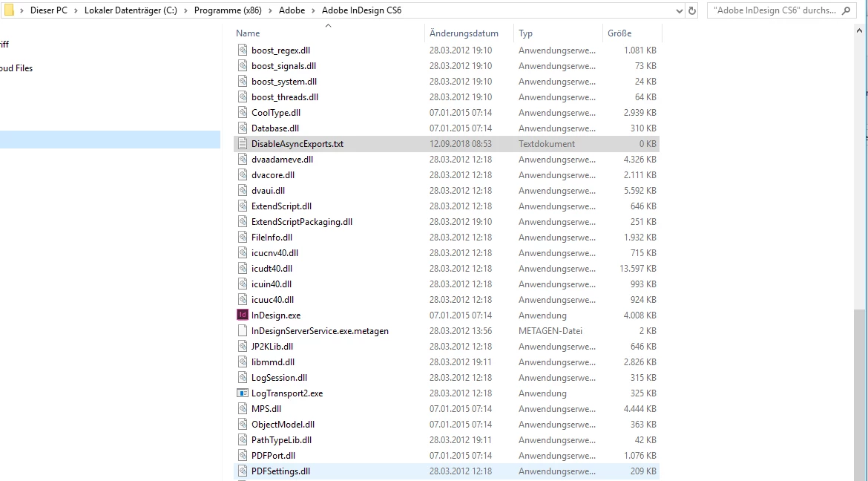This screenshot has width=868, height=481.
Task: Select the highlighted navigation pane item
Action: (x=110, y=140)
